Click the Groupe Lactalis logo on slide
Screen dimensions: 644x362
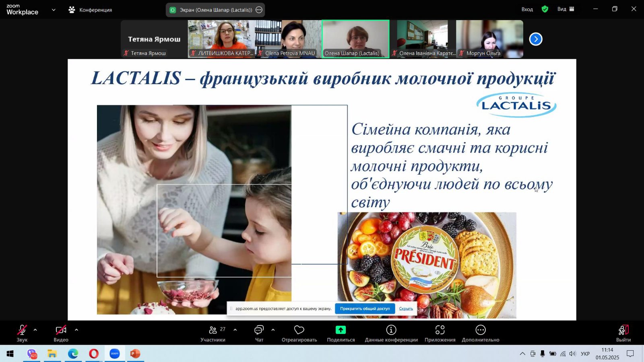click(516, 105)
